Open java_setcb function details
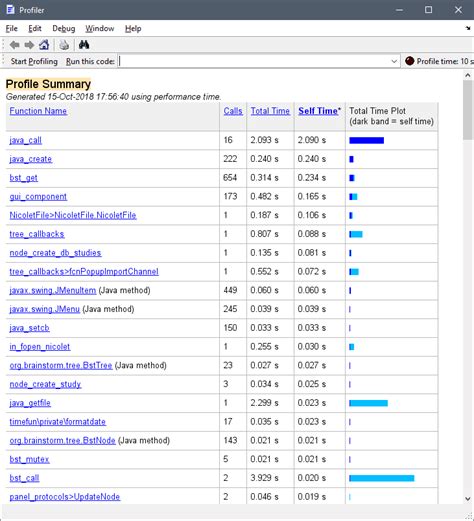 [29, 328]
